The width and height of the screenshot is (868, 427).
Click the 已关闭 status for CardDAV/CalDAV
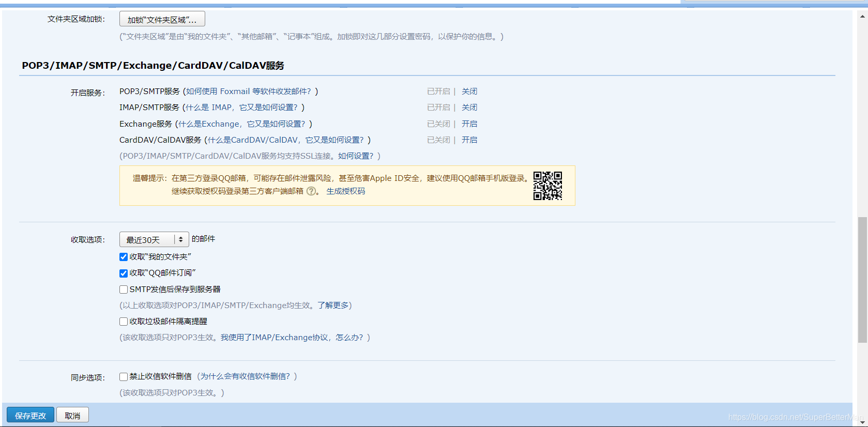tap(438, 140)
